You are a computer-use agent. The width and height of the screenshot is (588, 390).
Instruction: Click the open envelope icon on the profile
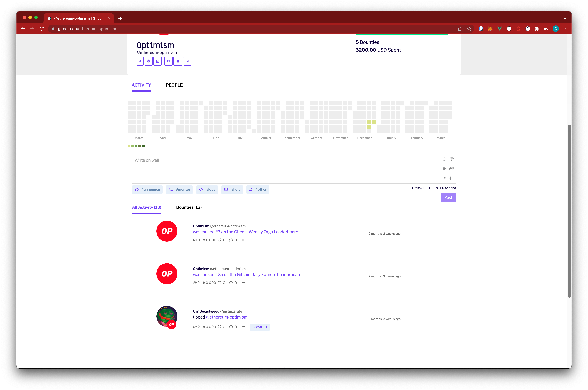(x=158, y=61)
